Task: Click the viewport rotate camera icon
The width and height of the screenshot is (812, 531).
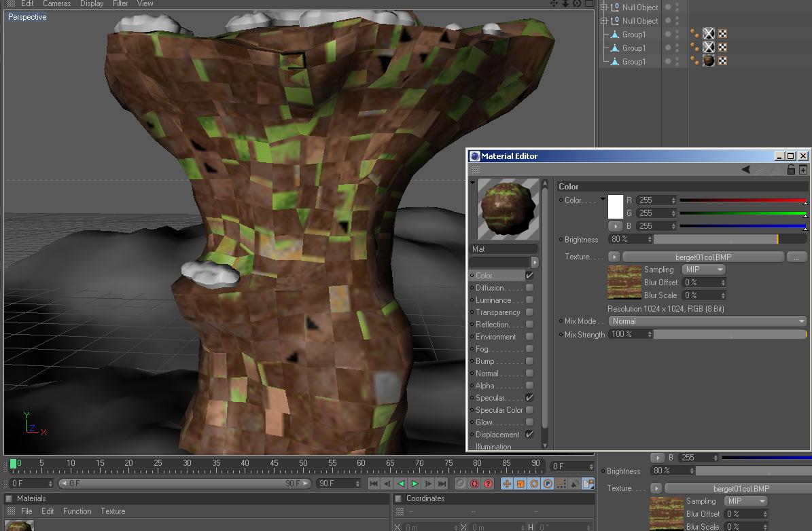Action: tap(577, 3)
